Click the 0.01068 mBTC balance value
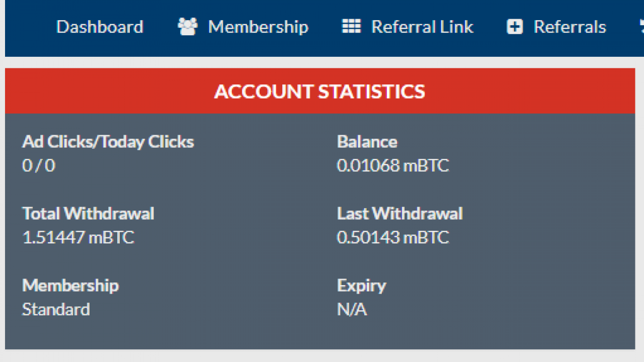Viewport: 644px width, 362px height. click(x=393, y=165)
